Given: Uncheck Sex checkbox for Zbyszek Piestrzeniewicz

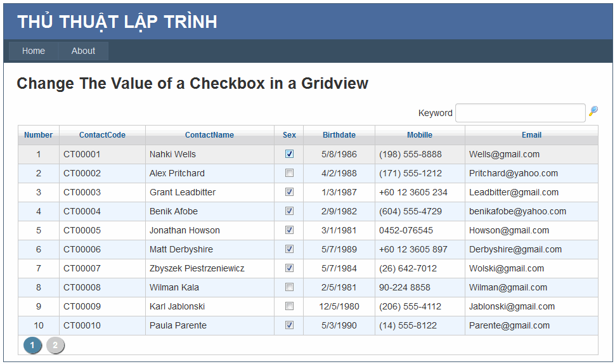Looking at the screenshot, I should 290,268.
